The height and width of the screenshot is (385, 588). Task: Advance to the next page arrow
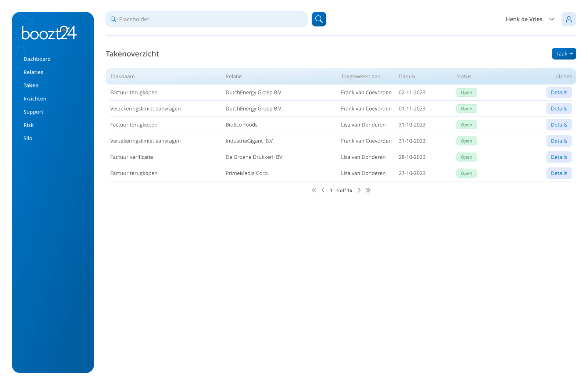click(x=359, y=190)
